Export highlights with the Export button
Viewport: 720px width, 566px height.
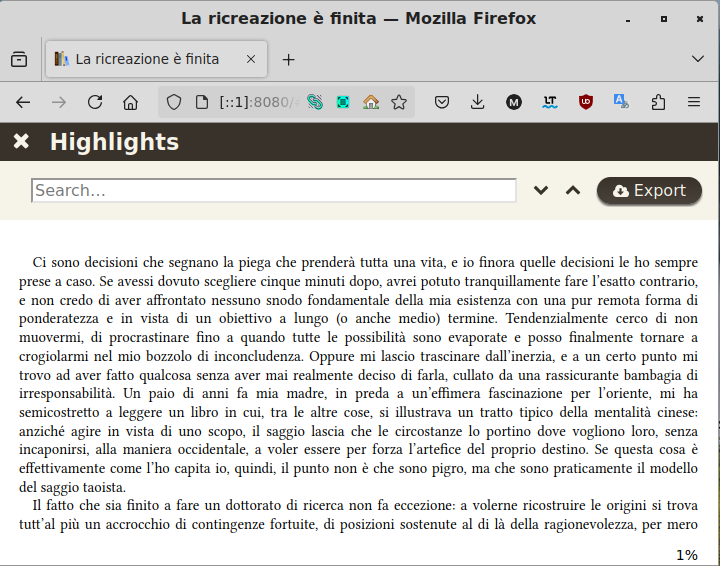649,191
